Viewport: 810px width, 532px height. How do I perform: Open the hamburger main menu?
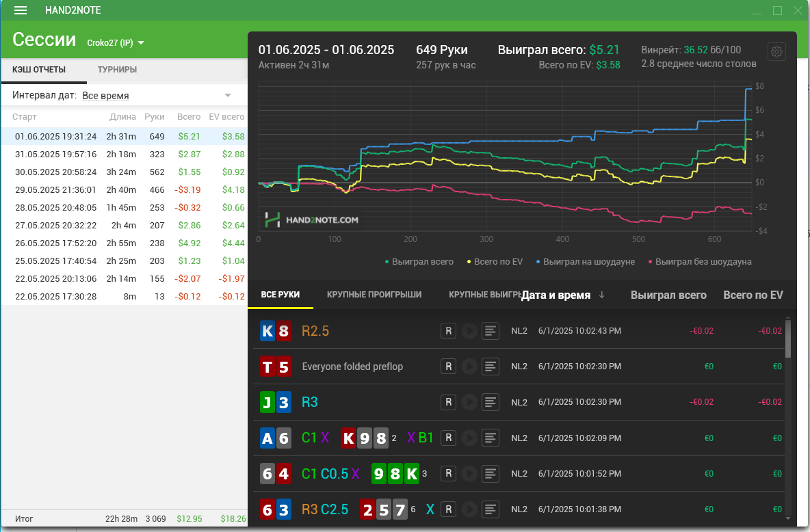click(x=20, y=10)
